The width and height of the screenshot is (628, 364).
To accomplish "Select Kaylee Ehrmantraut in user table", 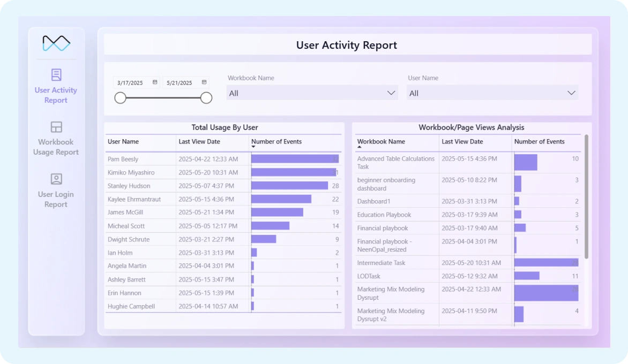I will pyautogui.click(x=134, y=199).
